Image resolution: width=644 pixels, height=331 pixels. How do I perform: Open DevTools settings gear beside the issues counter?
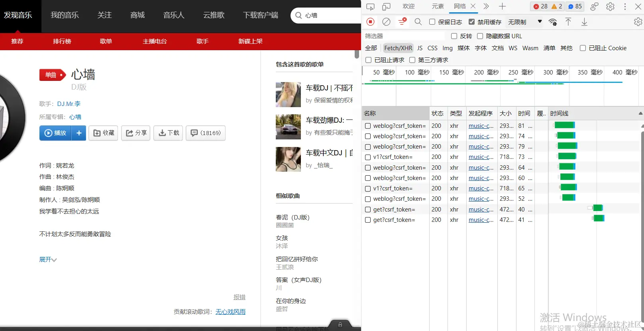click(x=610, y=6)
